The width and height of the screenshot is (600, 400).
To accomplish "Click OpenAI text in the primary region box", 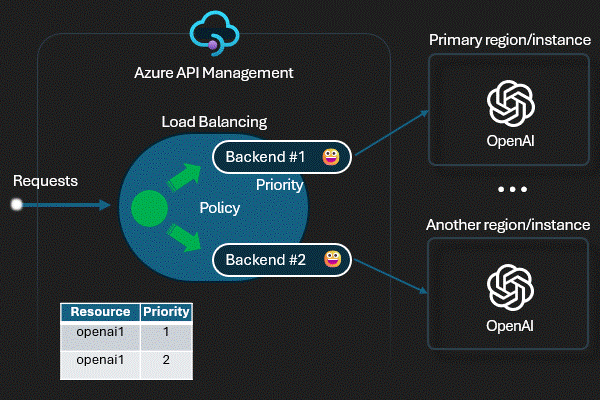I will tap(510, 141).
